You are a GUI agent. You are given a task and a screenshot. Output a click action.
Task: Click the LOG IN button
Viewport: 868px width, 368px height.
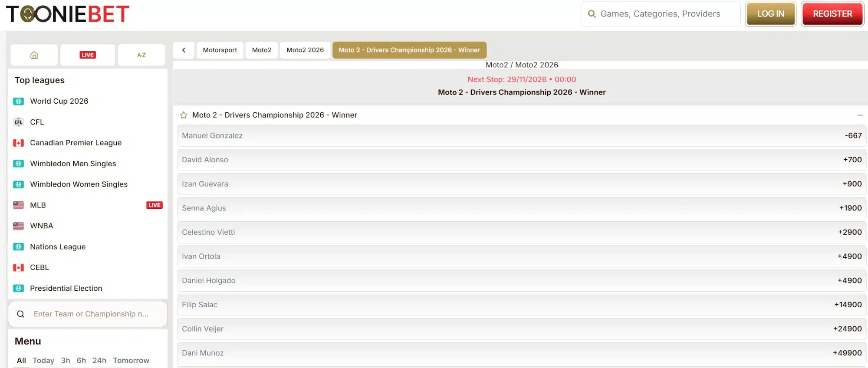coord(771,14)
